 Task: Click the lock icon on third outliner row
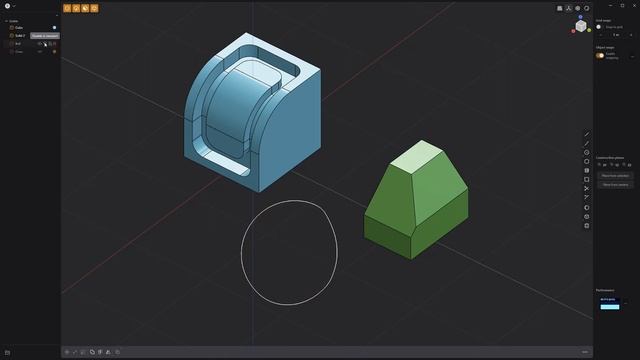[50, 44]
